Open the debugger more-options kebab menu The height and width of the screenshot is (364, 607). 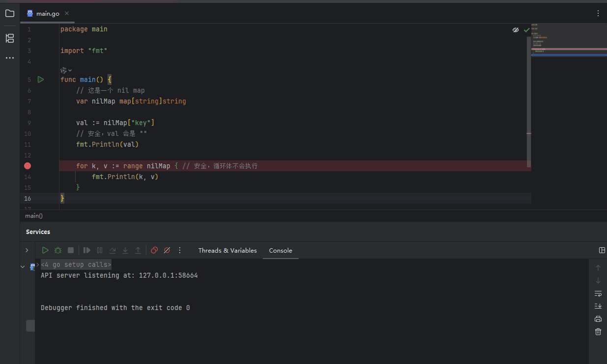click(180, 250)
